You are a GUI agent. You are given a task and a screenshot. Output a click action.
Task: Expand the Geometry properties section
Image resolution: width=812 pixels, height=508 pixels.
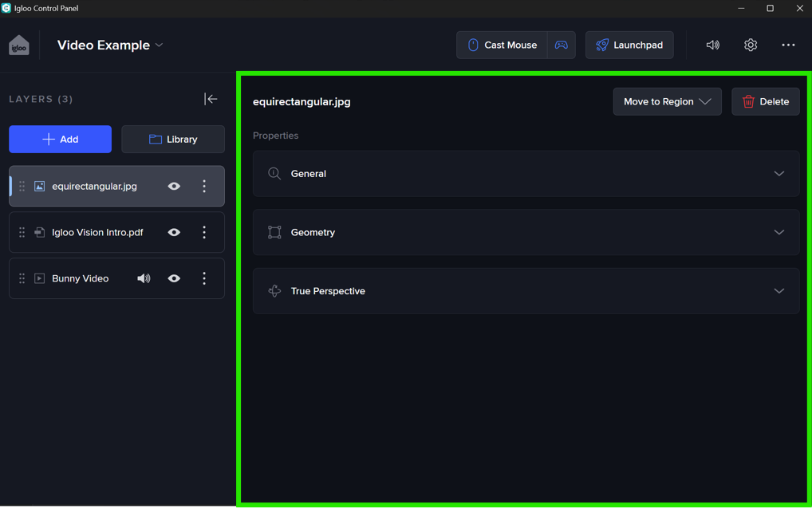click(x=526, y=232)
